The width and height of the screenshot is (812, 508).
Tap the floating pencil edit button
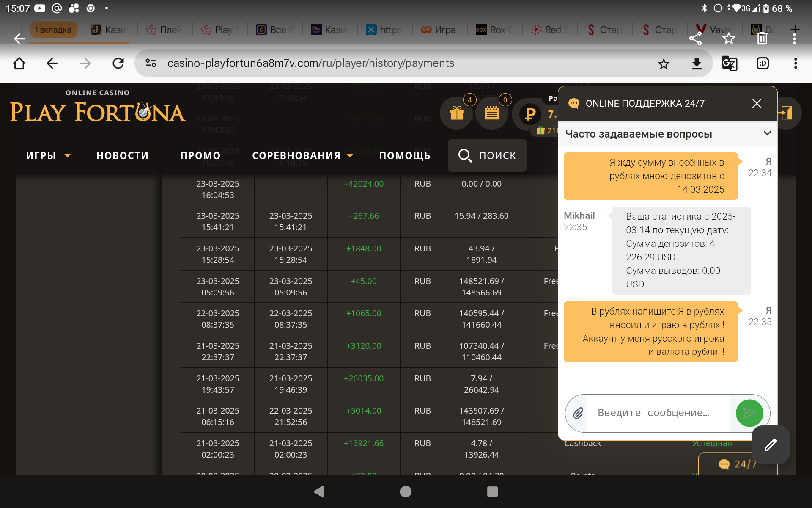coord(770,444)
